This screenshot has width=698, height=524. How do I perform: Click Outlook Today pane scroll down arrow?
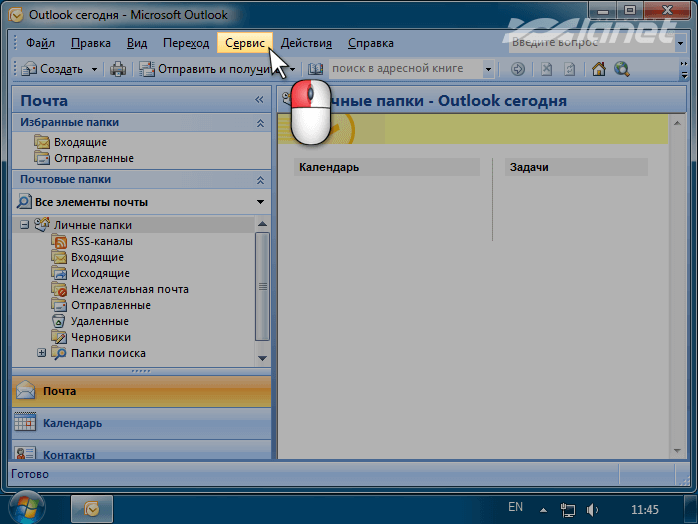click(677, 451)
